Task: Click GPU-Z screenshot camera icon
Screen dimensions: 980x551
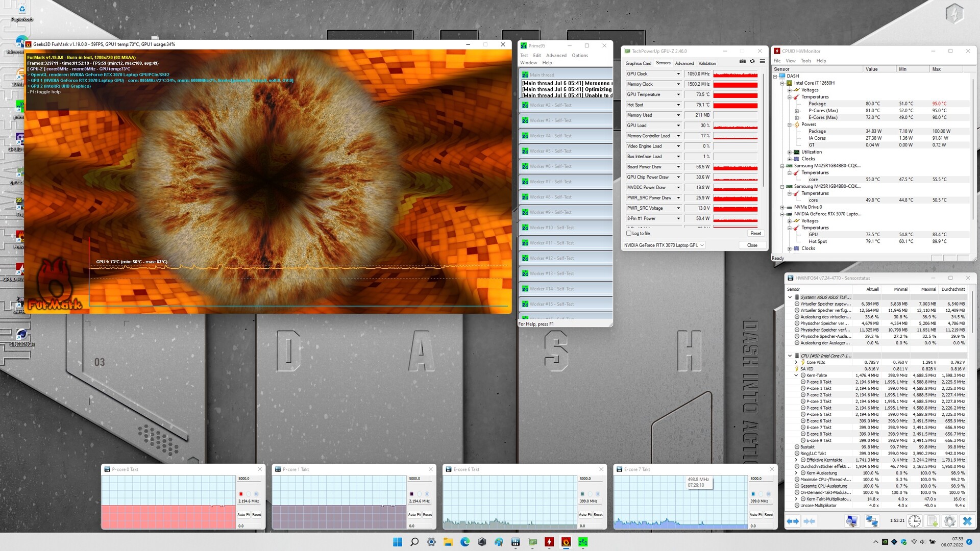Action: pos(743,61)
